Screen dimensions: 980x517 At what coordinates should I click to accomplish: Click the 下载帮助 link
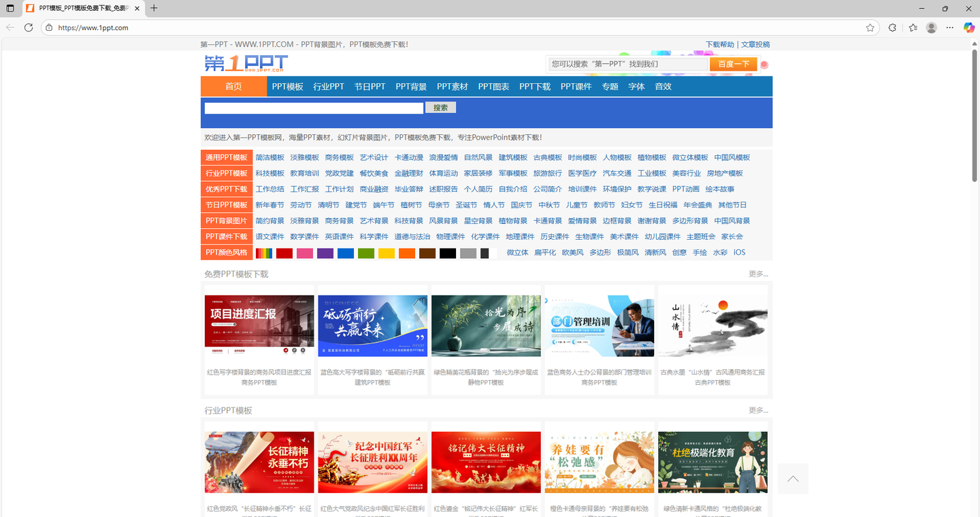[720, 44]
